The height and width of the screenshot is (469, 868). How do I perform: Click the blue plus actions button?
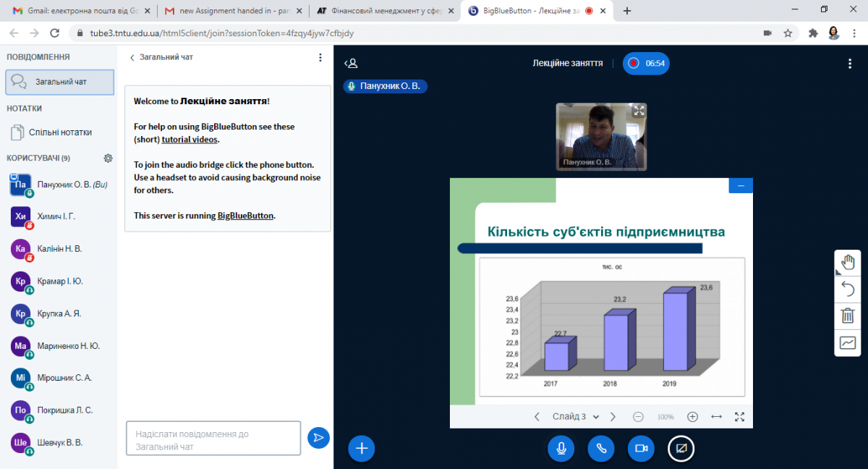coord(361,449)
